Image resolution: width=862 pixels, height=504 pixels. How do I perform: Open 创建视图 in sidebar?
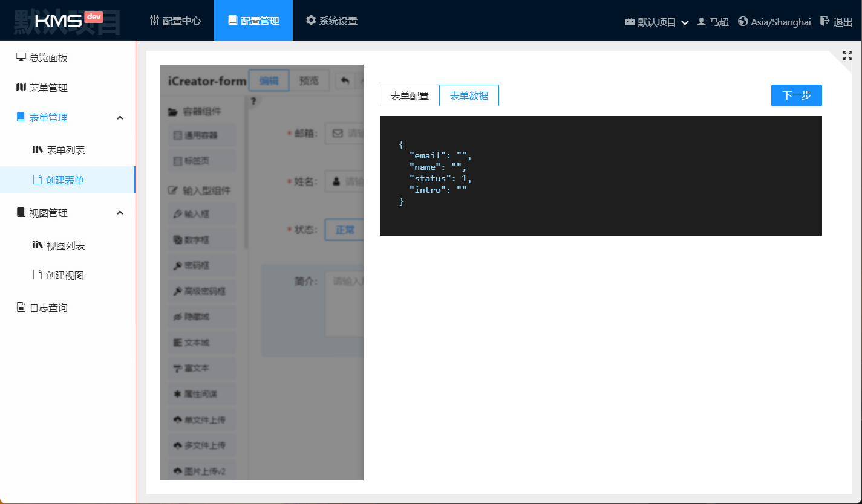64,276
